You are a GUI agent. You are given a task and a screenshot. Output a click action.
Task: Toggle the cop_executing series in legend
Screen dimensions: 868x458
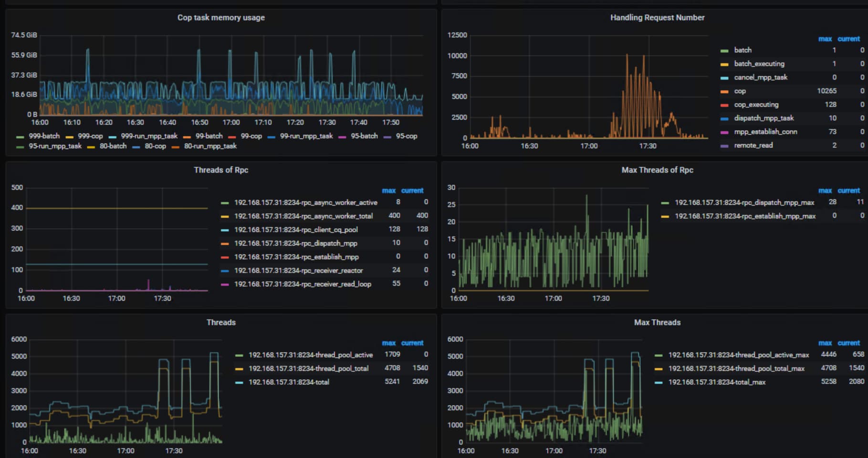tap(756, 104)
